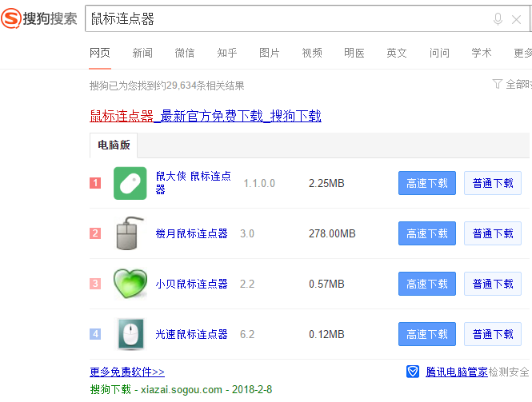532x402 pixels.
Task: Click the Tencent PC Manager shield icon
Action: 413,372
